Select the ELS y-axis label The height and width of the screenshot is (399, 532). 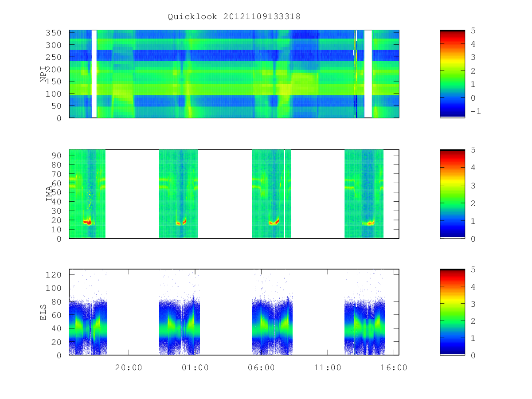click(x=43, y=312)
